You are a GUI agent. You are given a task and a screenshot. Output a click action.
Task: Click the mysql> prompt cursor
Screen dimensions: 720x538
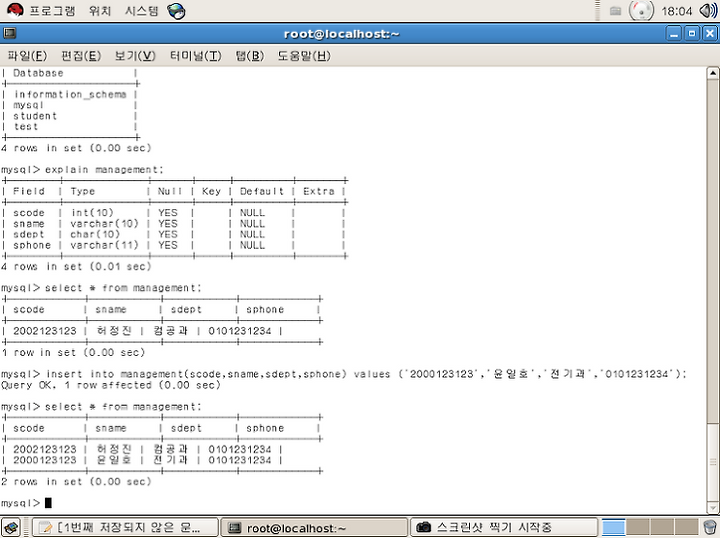pos(48,503)
